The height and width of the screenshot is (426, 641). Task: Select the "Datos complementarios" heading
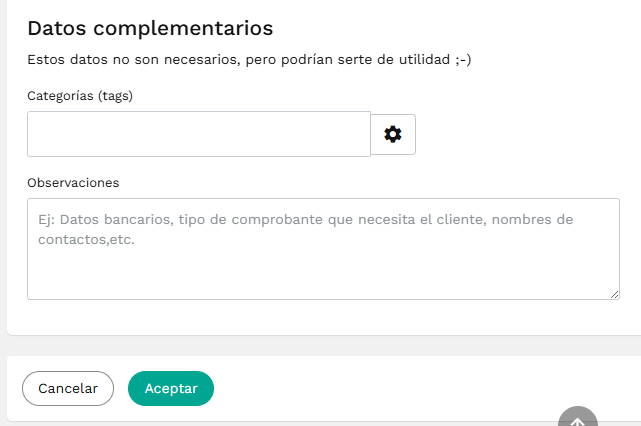click(x=150, y=29)
